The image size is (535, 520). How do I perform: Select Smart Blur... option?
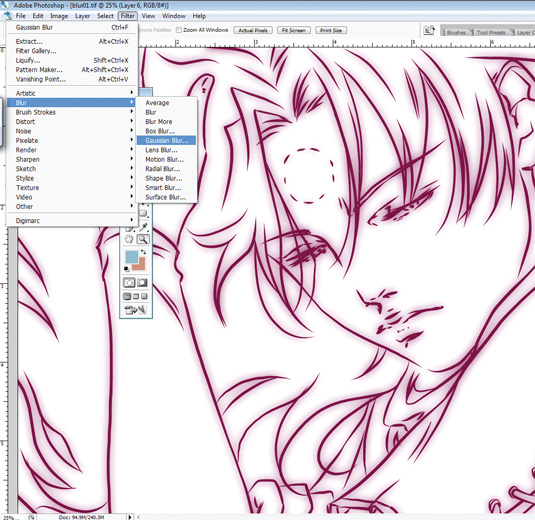(166, 188)
